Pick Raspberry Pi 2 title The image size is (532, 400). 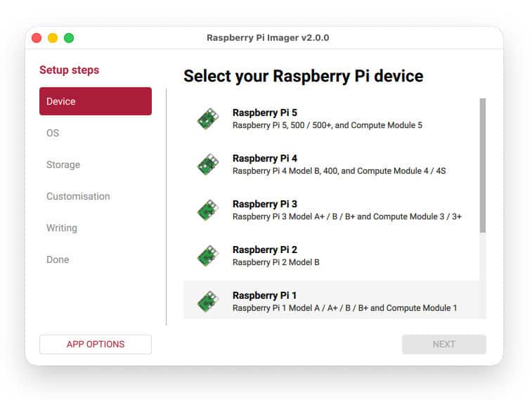(265, 250)
